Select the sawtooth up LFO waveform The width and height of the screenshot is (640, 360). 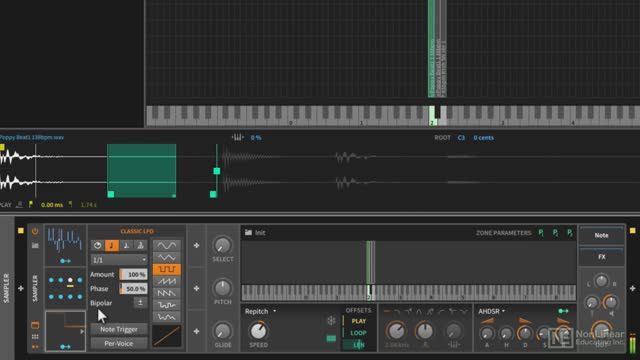pos(167,281)
